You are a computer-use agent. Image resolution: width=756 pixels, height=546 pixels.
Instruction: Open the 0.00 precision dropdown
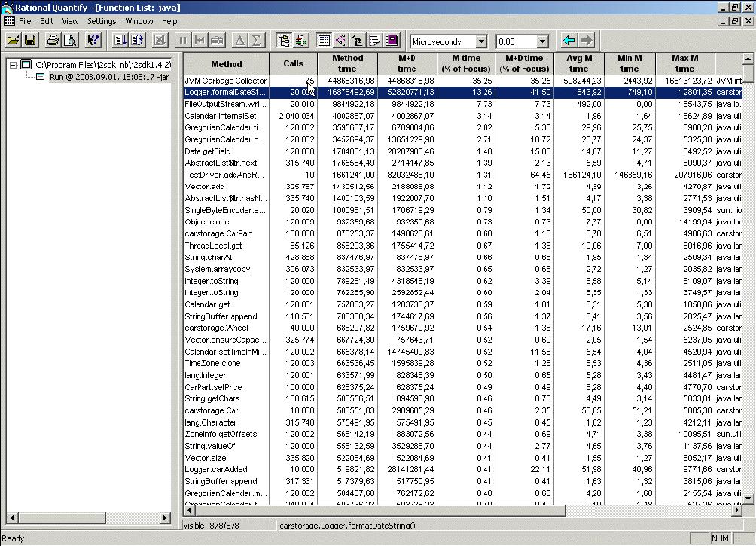(x=542, y=42)
